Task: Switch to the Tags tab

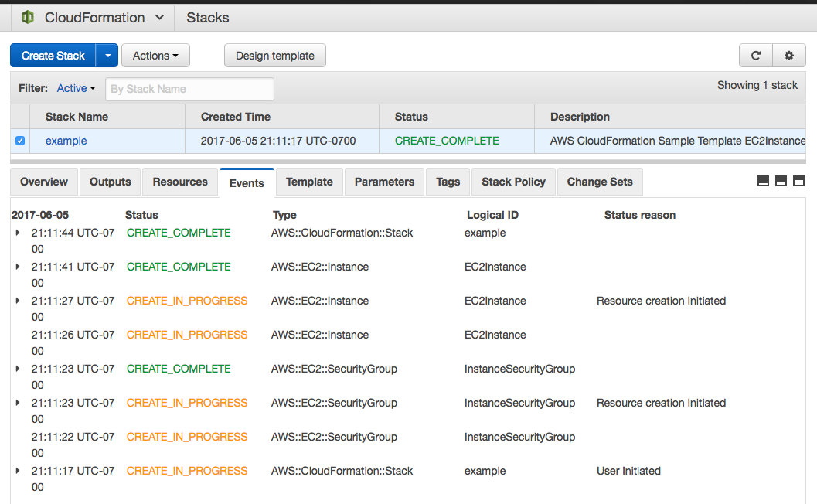Action: coord(448,182)
